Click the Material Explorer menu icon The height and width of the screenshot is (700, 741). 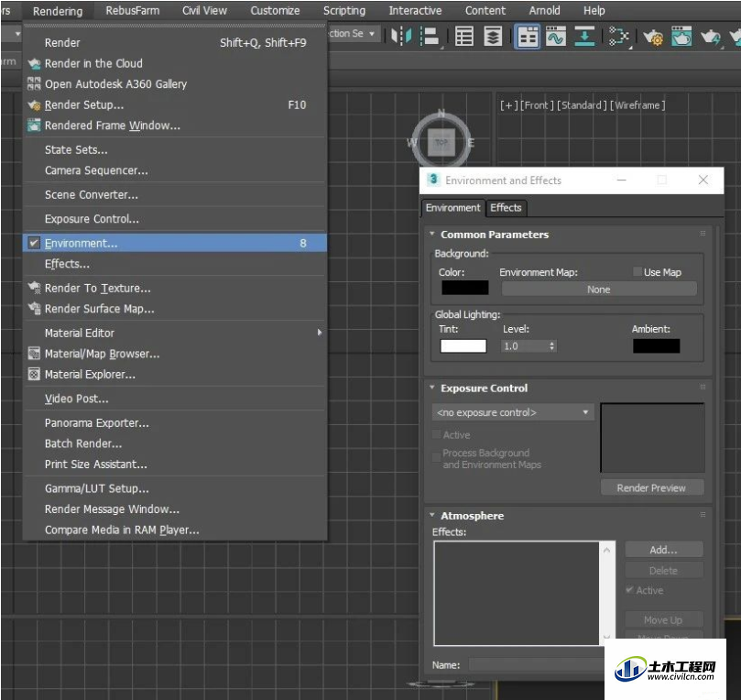click(x=34, y=375)
